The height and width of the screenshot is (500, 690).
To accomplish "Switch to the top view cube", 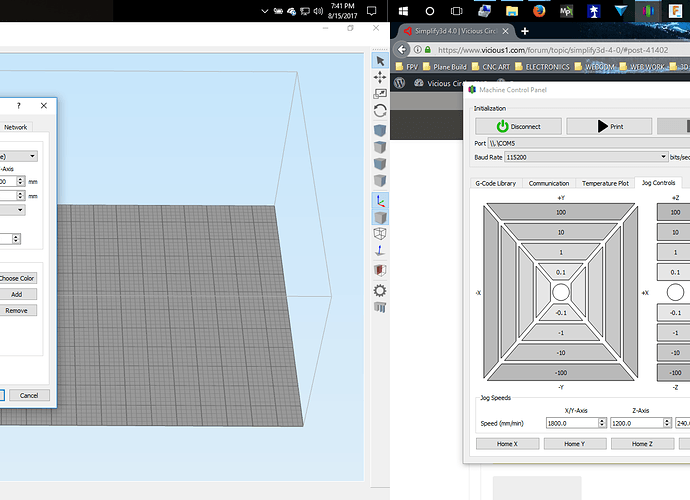I will (380, 147).
